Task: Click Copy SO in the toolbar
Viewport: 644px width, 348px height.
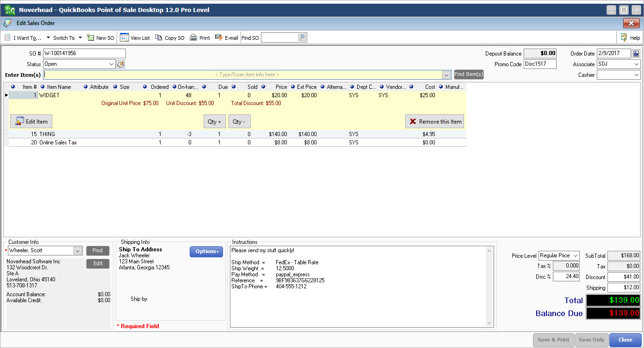Action: [x=169, y=38]
